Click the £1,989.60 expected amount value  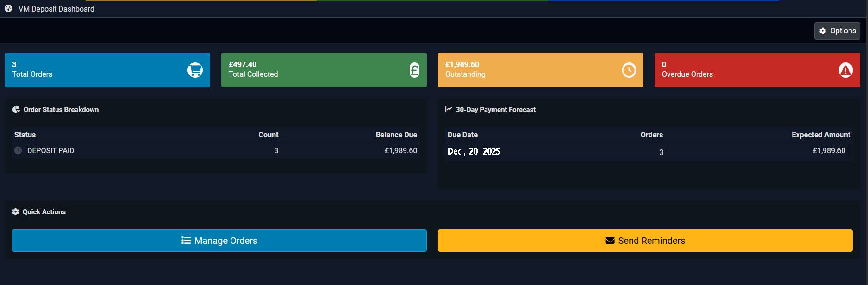click(x=829, y=150)
